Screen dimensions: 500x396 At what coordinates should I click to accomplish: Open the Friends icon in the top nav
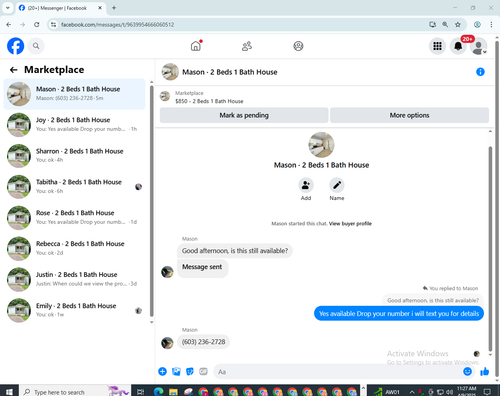pyautogui.click(x=247, y=46)
